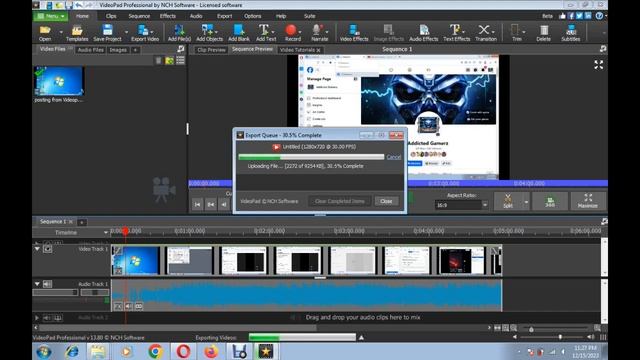The image size is (640, 360).
Task: Open the Audio Files bin tab
Action: (91, 50)
